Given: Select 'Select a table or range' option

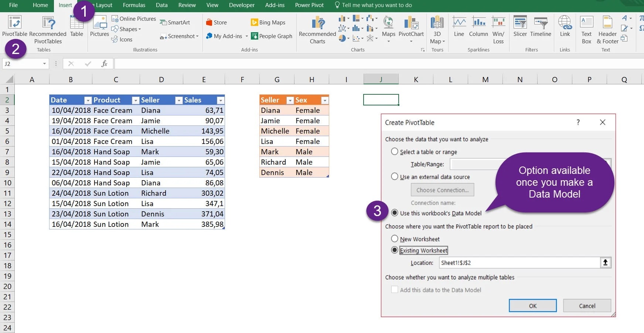Looking at the screenshot, I should point(395,152).
